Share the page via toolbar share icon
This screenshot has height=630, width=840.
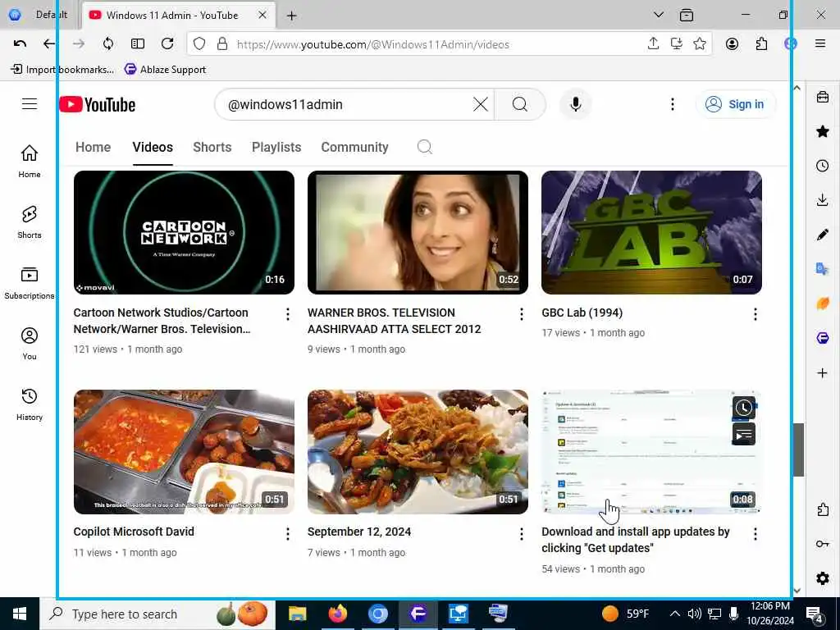click(653, 44)
